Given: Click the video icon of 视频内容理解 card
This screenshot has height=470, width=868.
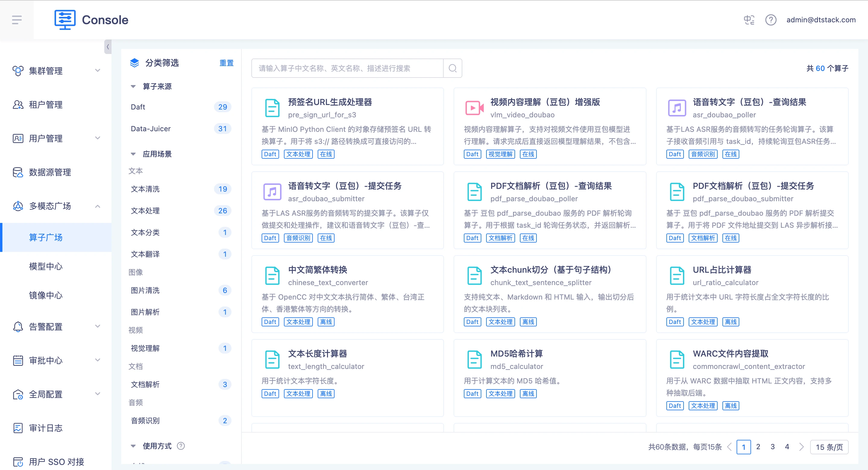Looking at the screenshot, I should (474, 108).
